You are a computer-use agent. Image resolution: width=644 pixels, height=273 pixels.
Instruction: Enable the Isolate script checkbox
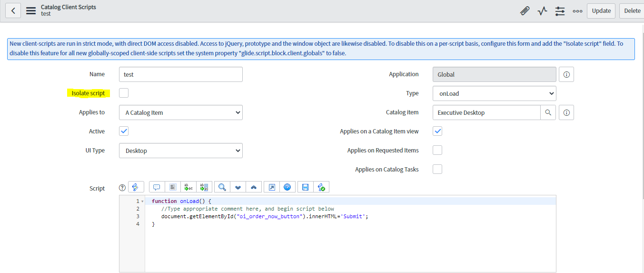(124, 93)
